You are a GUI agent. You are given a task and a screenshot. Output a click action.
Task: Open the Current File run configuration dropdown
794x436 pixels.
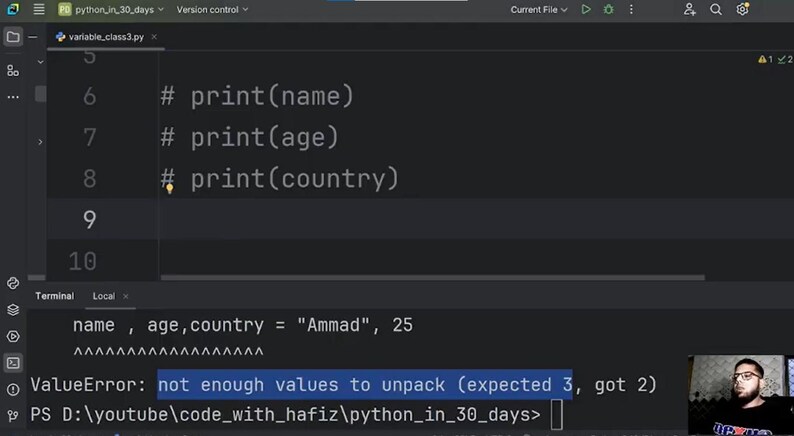(x=539, y=10)
